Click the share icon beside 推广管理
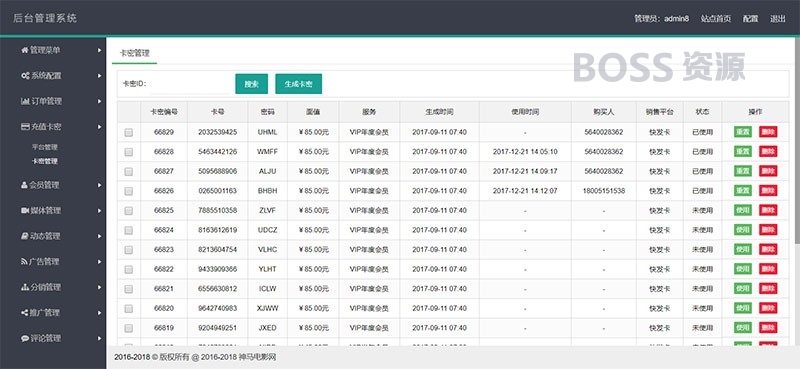Screen dimensions: 800x369 pos(24,312)
